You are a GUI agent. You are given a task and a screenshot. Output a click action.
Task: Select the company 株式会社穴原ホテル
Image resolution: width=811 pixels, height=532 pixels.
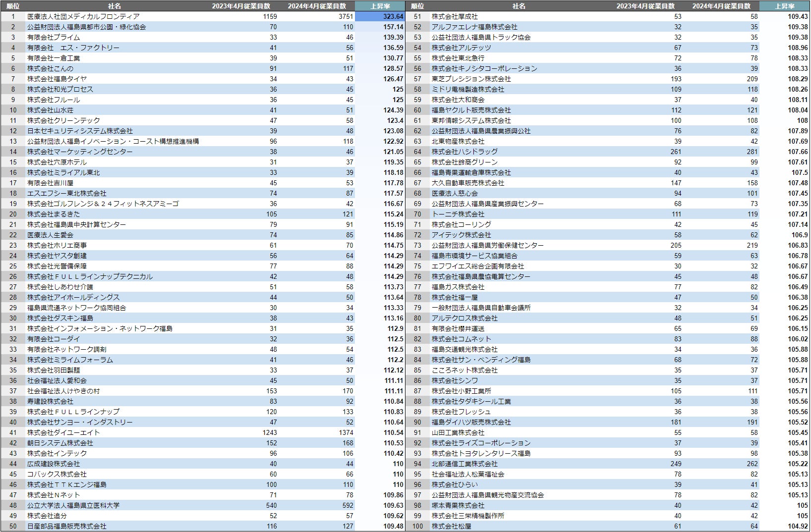pos(57,162)
